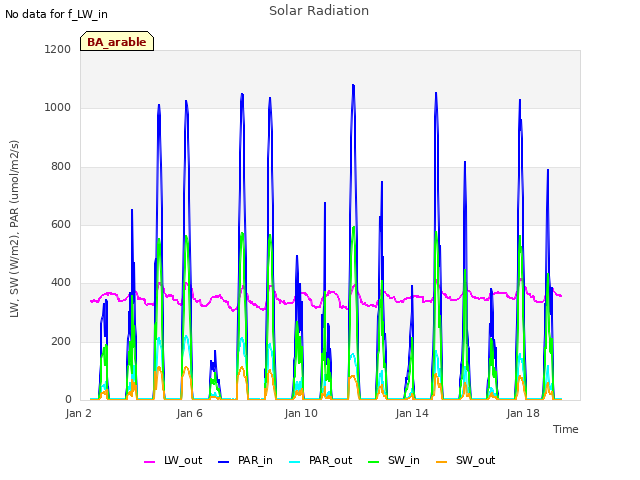
Task: Click the 400 y-axis tick label
Action: [61, 282]
